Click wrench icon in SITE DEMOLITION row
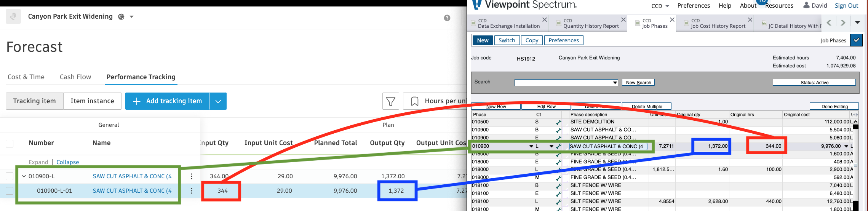This screenshot has width=868, height=211. (x=558, y=122)
